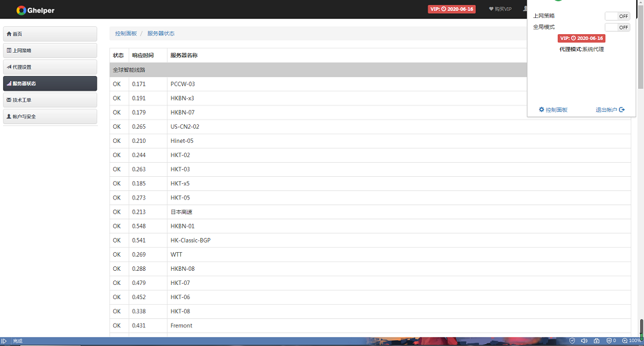Open 上网策略 in the sidebar

point(50,50)
